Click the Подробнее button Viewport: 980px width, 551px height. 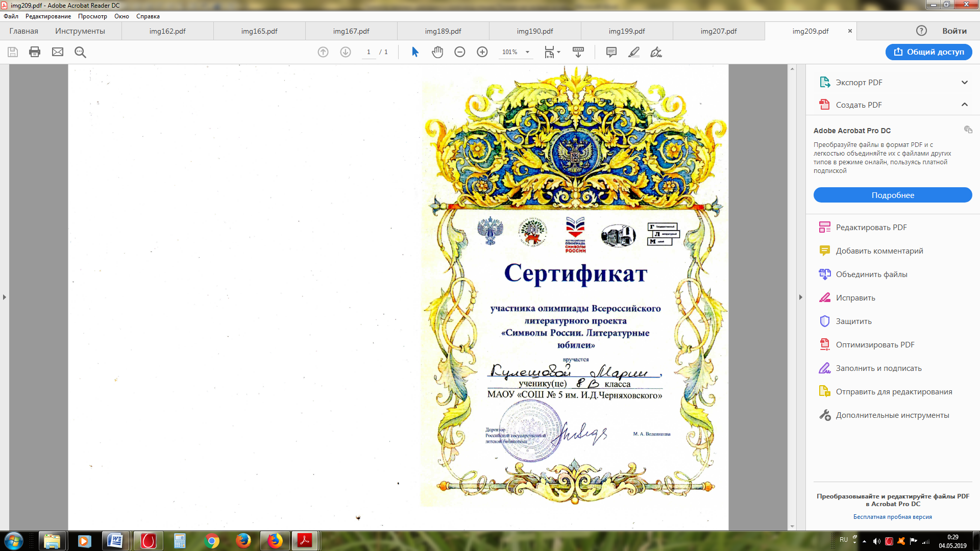tap(893, 195)
